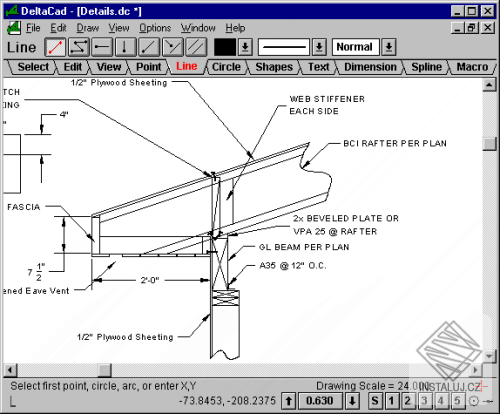Switch to the Point tab
Viewport: 500px width, 414px height.
(148, 67)
